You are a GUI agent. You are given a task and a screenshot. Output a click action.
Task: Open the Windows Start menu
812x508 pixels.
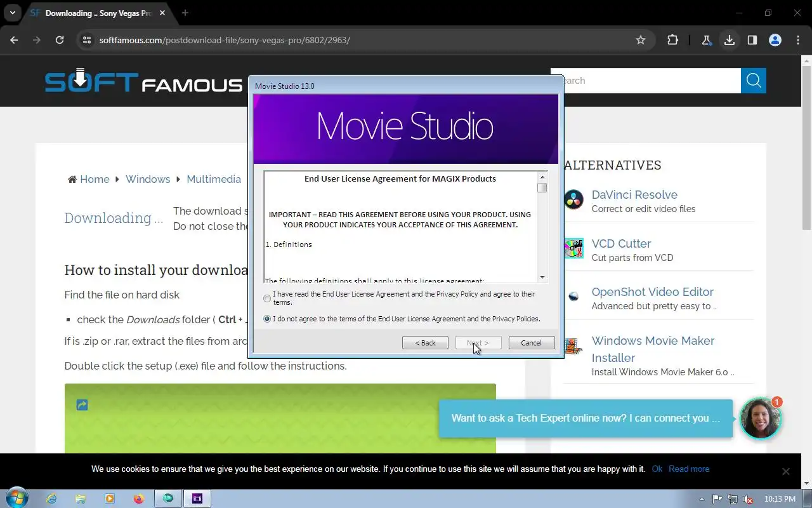pos(16,498)
